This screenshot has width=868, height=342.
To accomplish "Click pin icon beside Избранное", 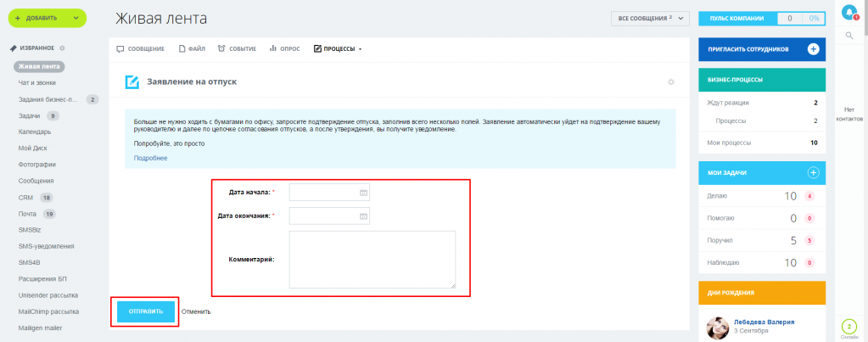I will [x=14, y=48].
